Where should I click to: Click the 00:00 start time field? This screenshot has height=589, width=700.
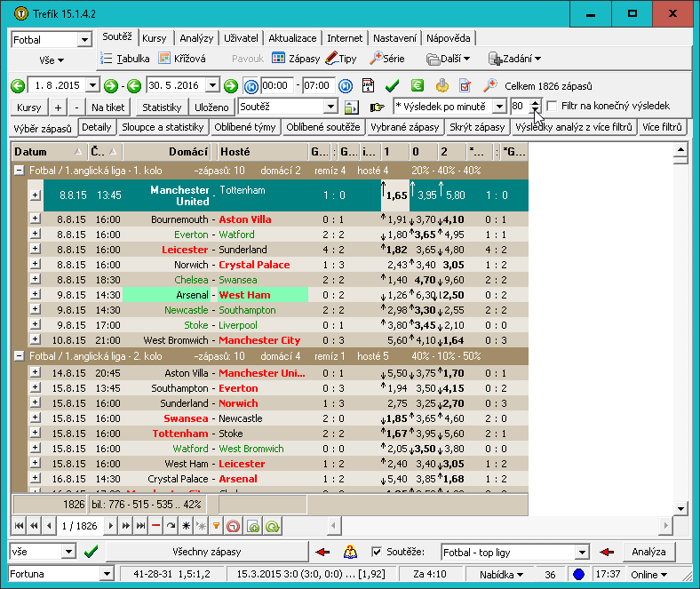(277, 85)
